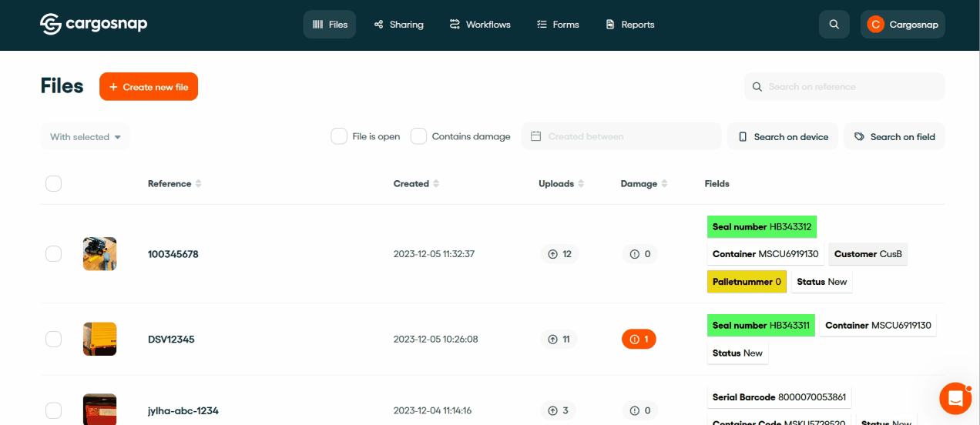
Task: Click the yellow Palletnummer 0 tag
Action: click(747, 282)
